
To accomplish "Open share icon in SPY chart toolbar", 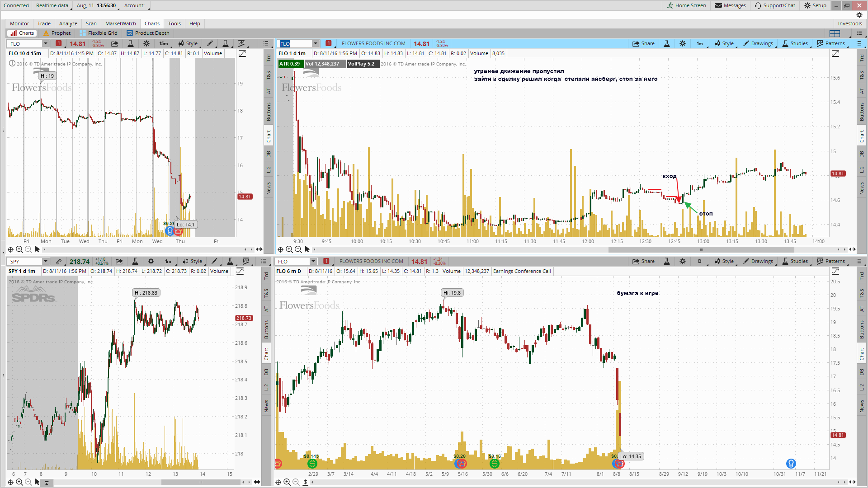I will tap(119, 262).
